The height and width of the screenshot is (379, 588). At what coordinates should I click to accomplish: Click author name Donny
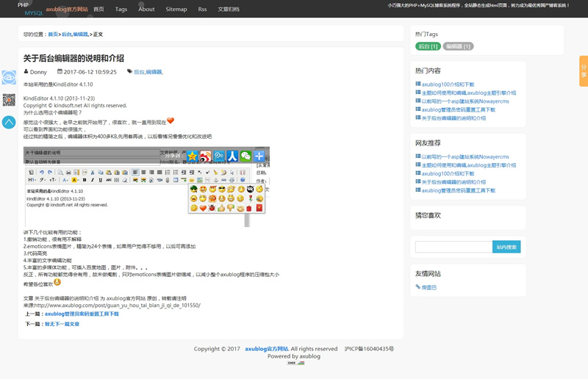tap(38, 72)
